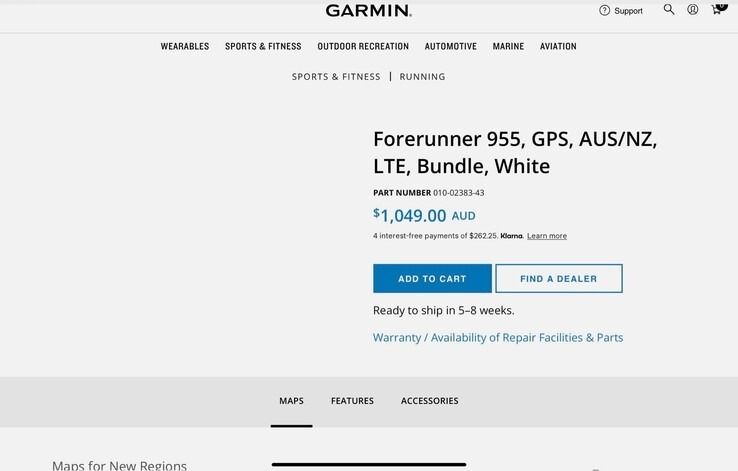
Task: Click the Support question mark icon
Action: click(x=604, y=10)
